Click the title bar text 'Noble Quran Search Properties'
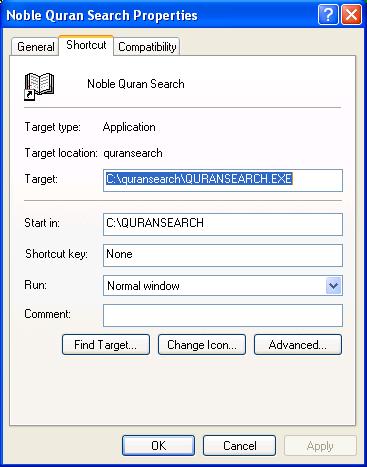This screenshot has width=367, height=467. 102,16
